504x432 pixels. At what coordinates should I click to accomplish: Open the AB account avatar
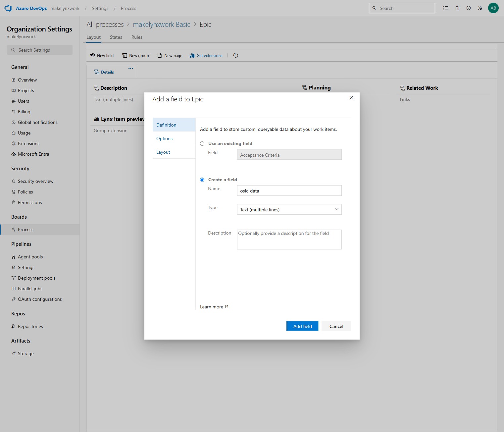493,8
